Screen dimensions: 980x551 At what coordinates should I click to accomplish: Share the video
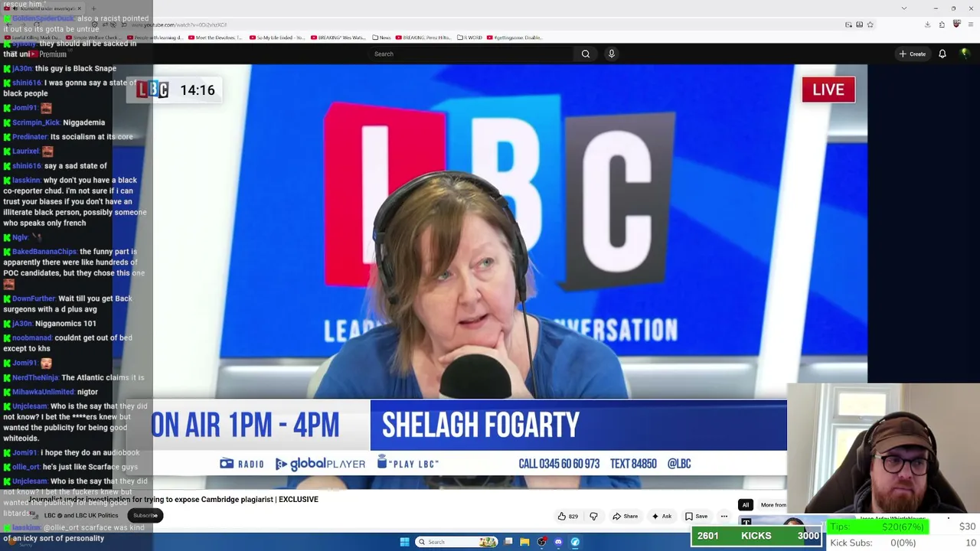coord(625,517)
